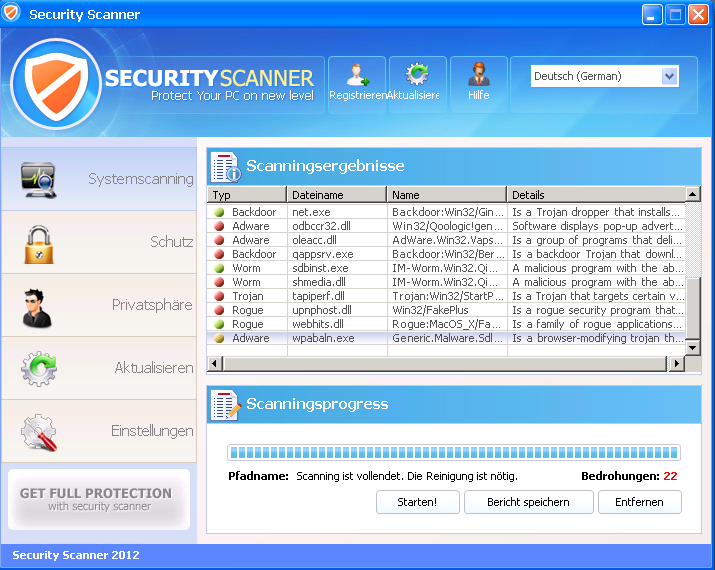Click scroll down arrow in results list
This screenshot has height=570, width=715.
point(692,348)
